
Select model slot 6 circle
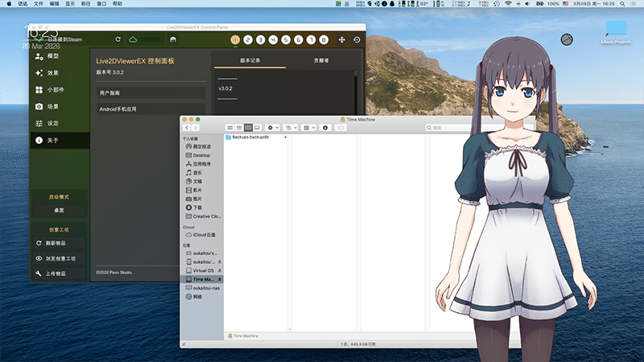coord(299,39)
